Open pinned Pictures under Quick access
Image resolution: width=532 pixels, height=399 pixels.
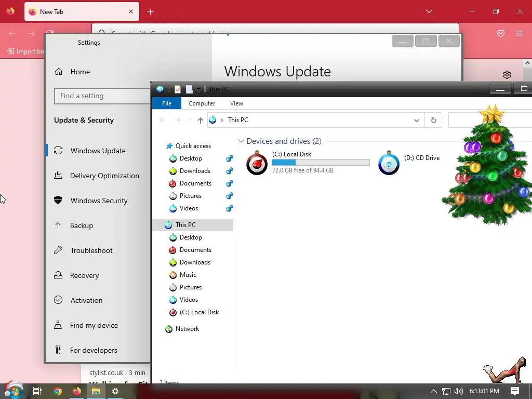pyautogui.click(x=190, y=196)
